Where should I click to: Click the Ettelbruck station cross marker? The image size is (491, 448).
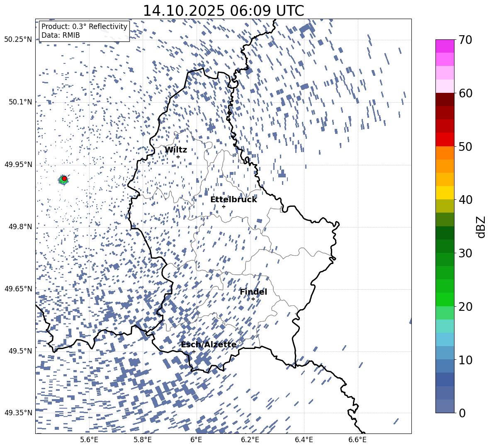224,206
